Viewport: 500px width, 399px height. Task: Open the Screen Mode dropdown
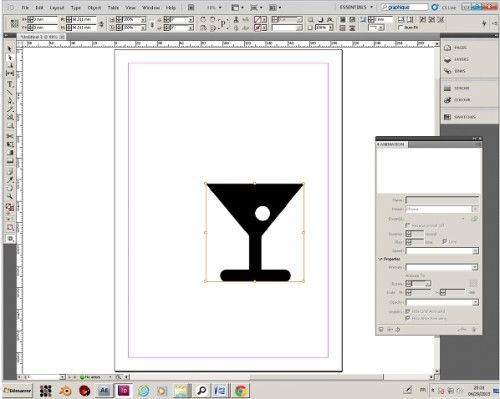click(x=256, y=7)
